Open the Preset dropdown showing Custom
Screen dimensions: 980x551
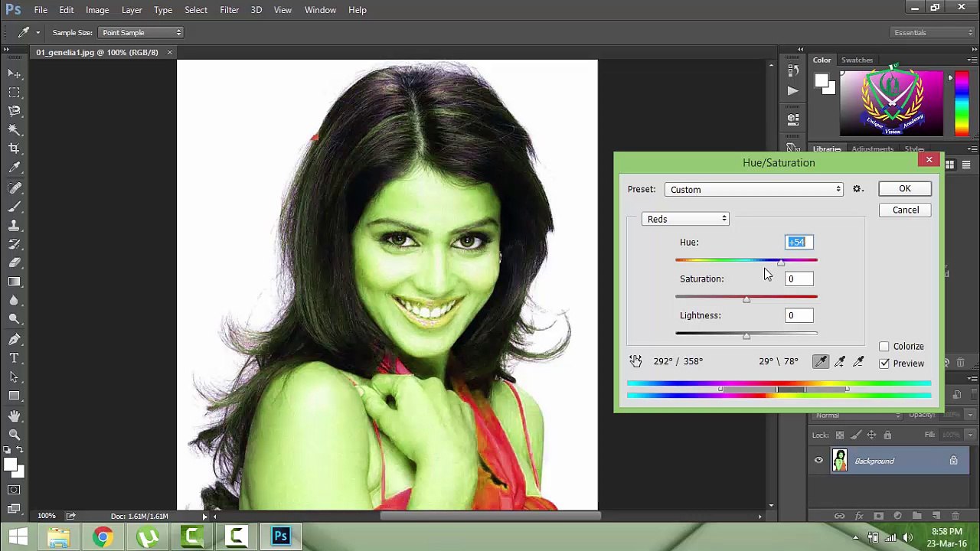pos(754,190)
